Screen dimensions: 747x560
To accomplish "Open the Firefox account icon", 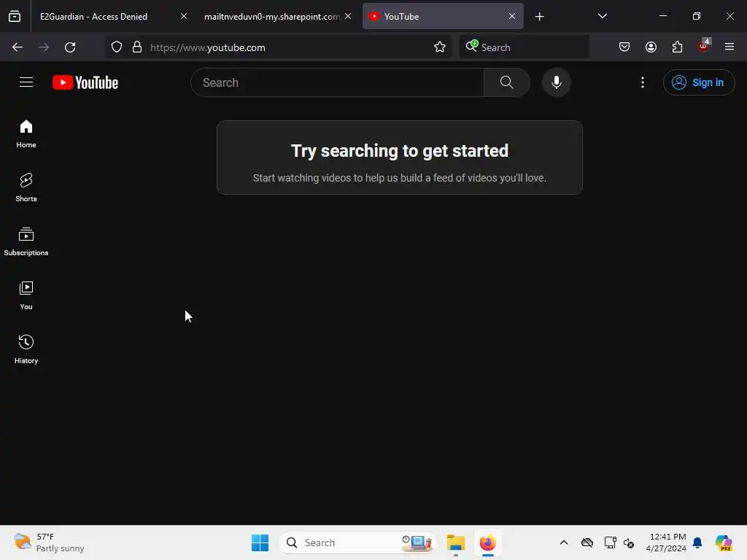I will 651,47.
